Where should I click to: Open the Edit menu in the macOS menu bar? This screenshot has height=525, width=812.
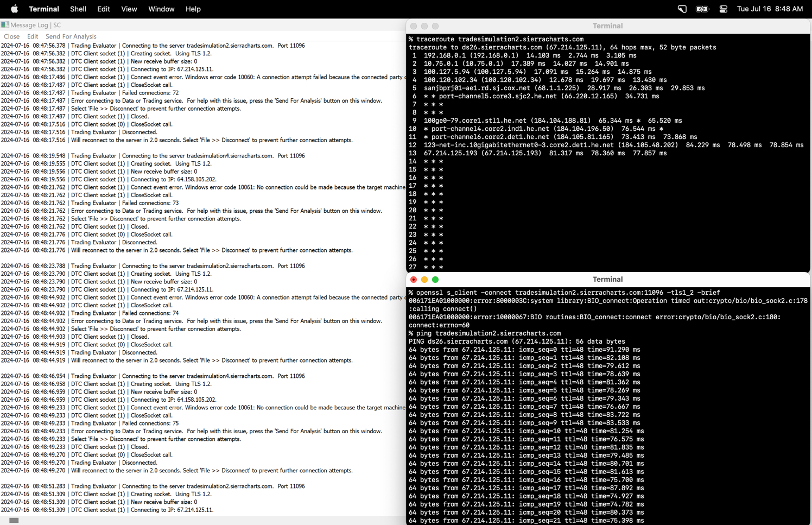click(104, 9)
